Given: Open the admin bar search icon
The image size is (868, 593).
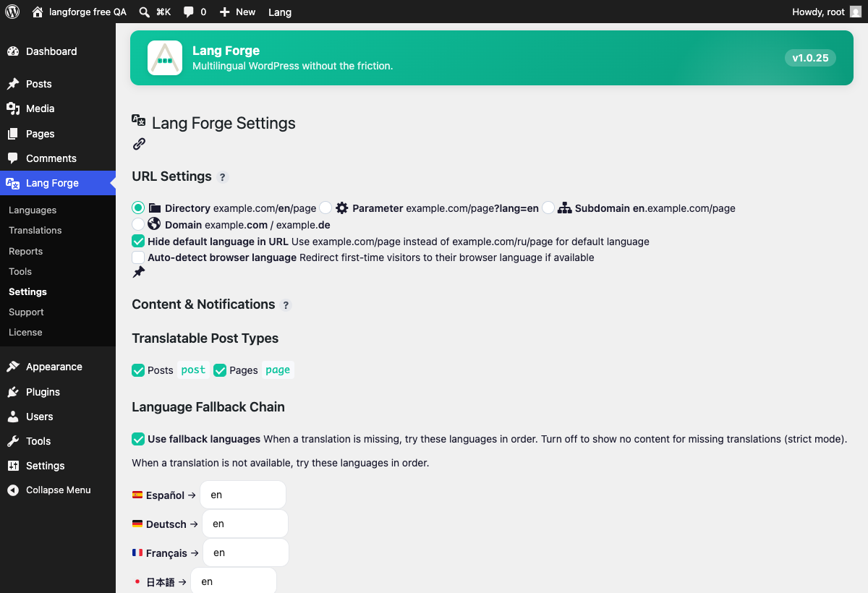Looking at the screenshot, I should coord(145,12).
